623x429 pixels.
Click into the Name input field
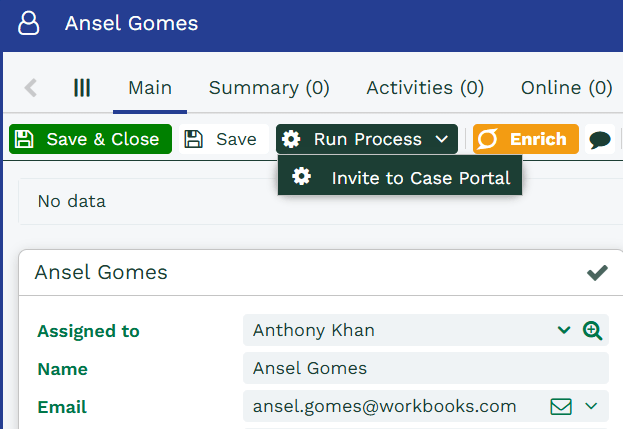[x=425, y=368]
